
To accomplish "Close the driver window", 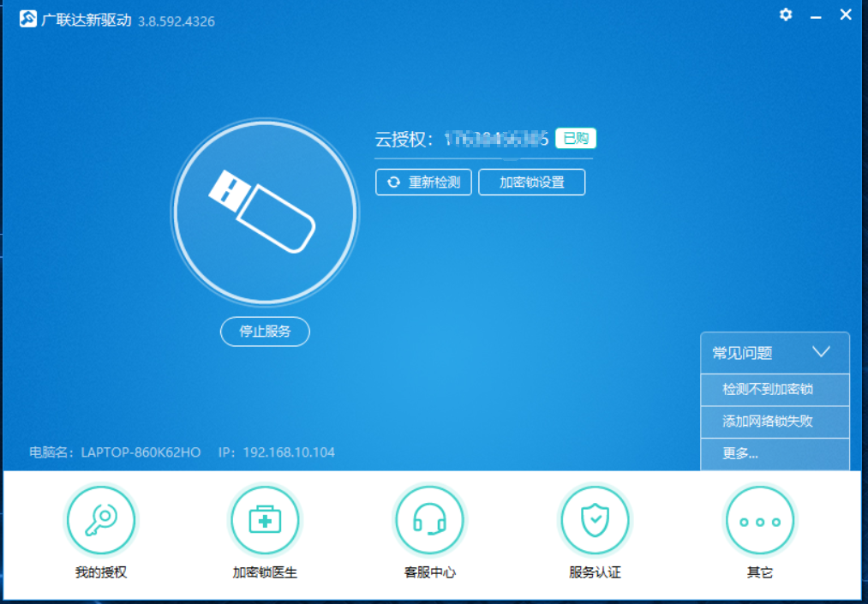I will pos(846,15).
